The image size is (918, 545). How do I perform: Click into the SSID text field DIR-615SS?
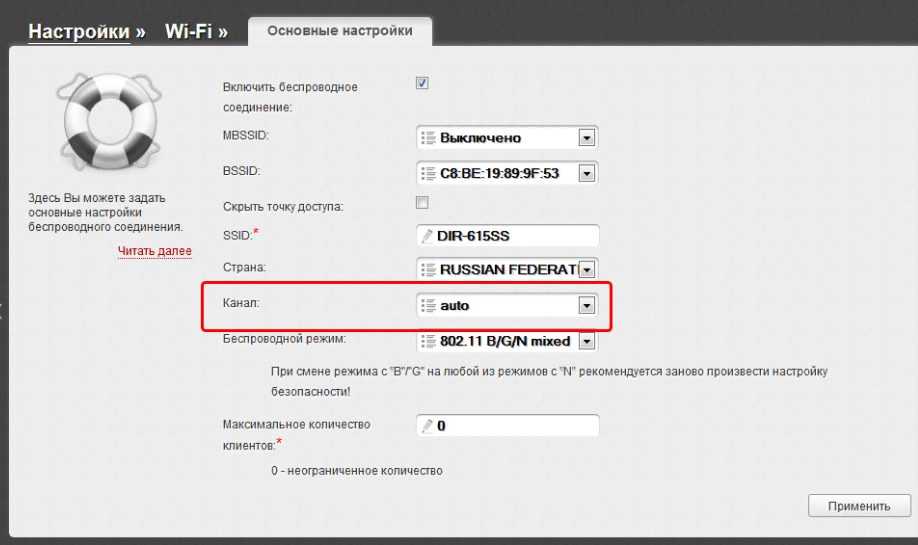click(515, 237)
